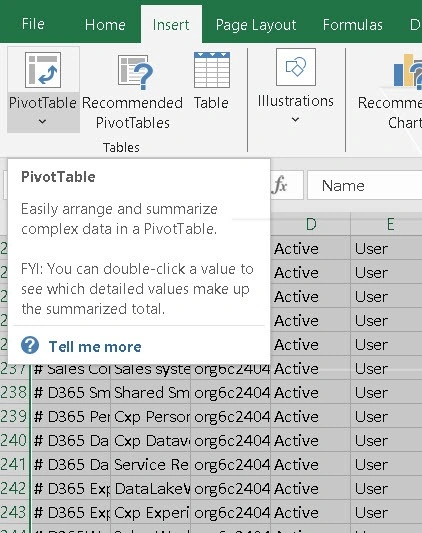Click the PivotTable icon
The height and width of the screenshot is (533, 422).
click(x=43, y=70)
